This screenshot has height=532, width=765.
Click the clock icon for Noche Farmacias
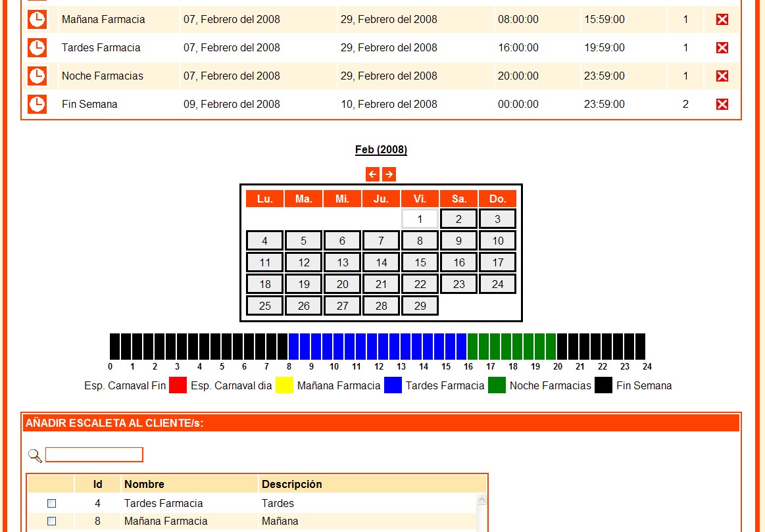[37, 76]
